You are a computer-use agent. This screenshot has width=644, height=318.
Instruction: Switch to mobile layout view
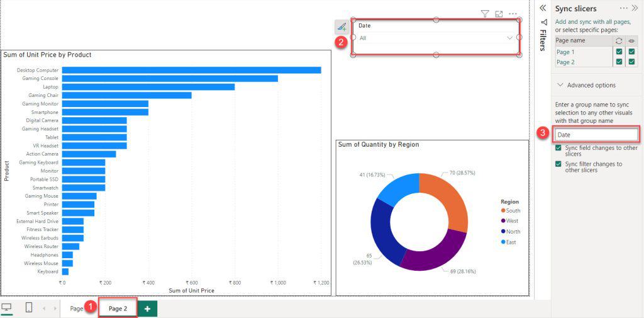click(x=29, y=307)
